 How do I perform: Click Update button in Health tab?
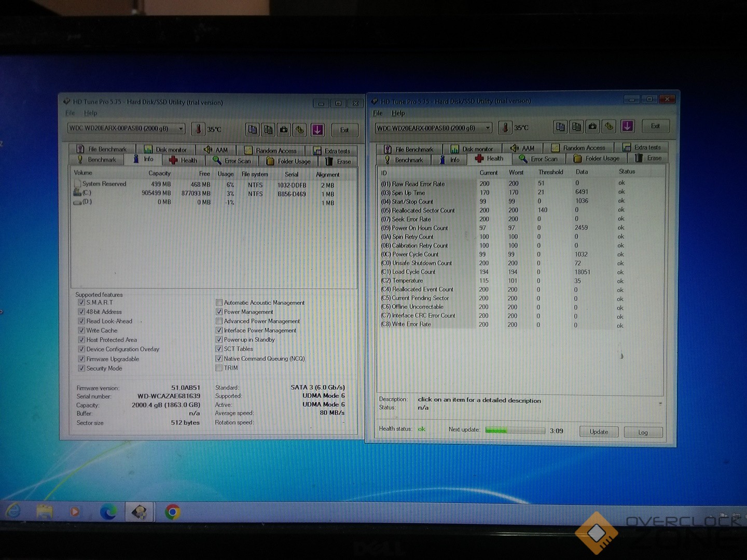599,432
